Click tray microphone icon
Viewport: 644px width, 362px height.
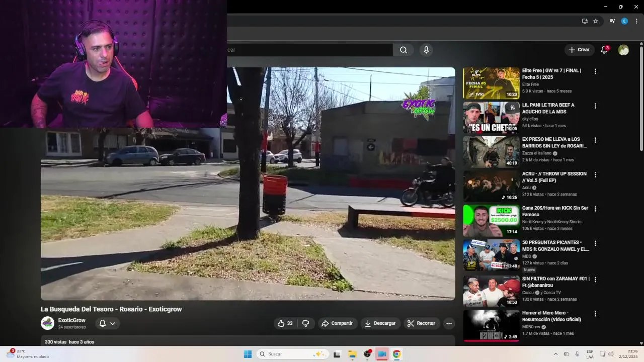(577, 354)
